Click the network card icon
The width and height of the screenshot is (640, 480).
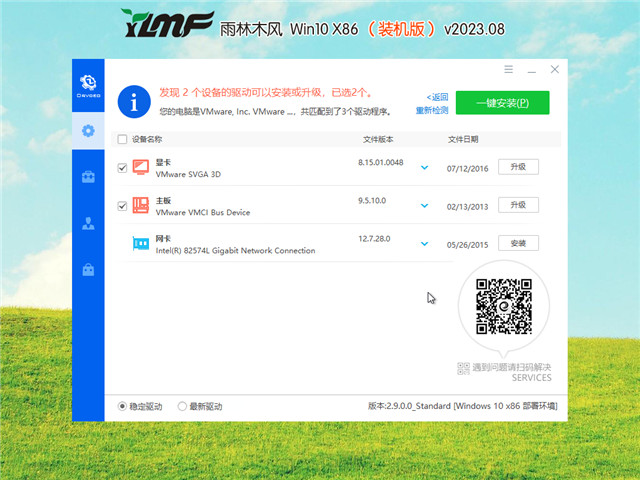click(141, 244)
